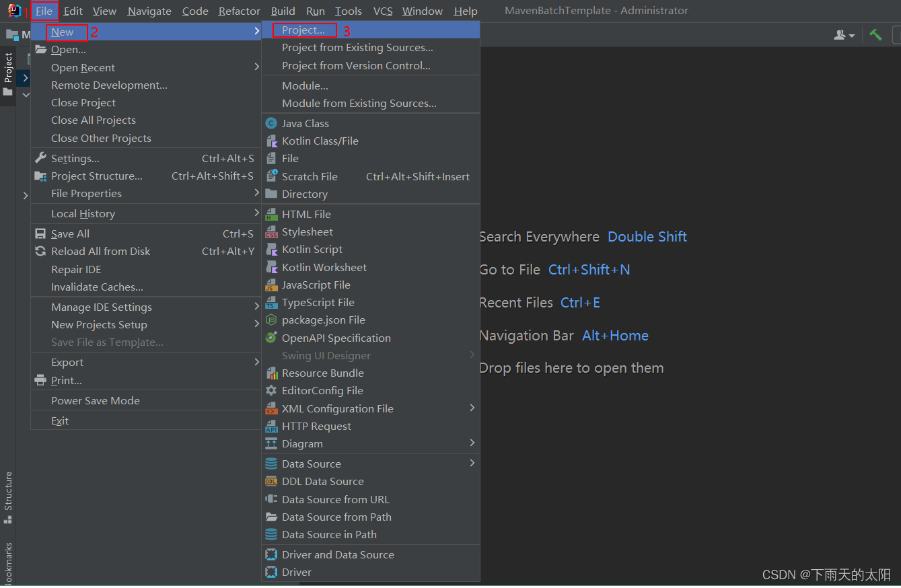Click the HTML File icon

click(271, 214)
